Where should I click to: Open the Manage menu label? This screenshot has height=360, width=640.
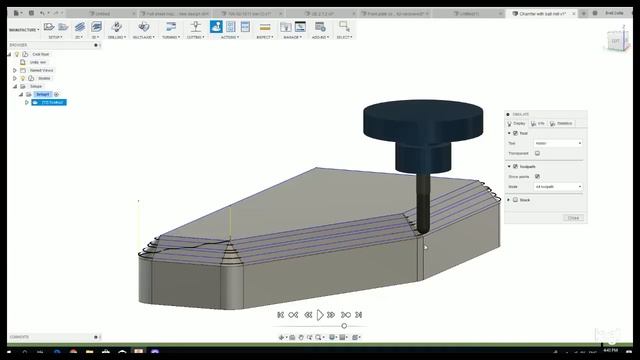click(292, 37)
